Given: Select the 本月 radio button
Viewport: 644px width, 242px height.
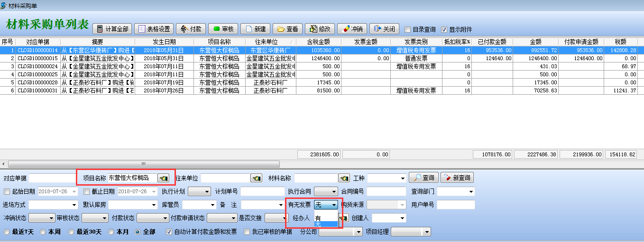Looking at the screenshot, I should point(111,232).
